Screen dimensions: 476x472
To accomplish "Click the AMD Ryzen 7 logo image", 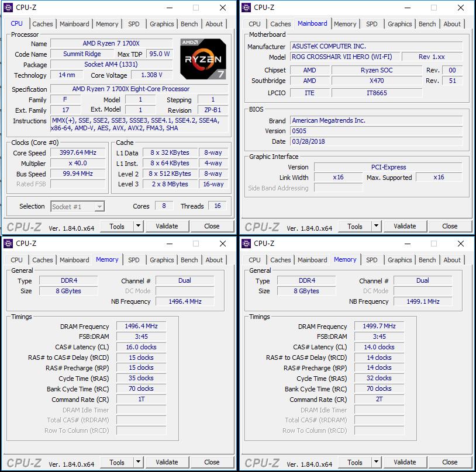I will tap(203, 59).
